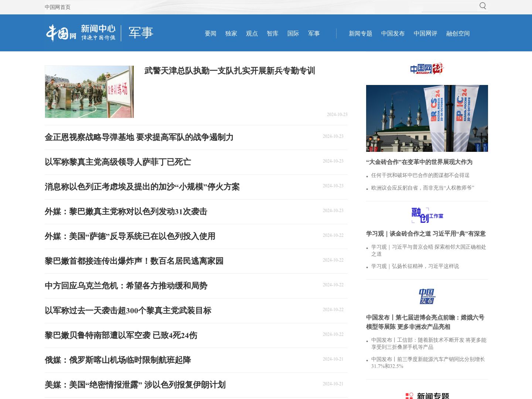Image resolution: width=532 pixels, height=399 pixels.
Task: Click the red 新闻专题 section icon
Action: 409,396
